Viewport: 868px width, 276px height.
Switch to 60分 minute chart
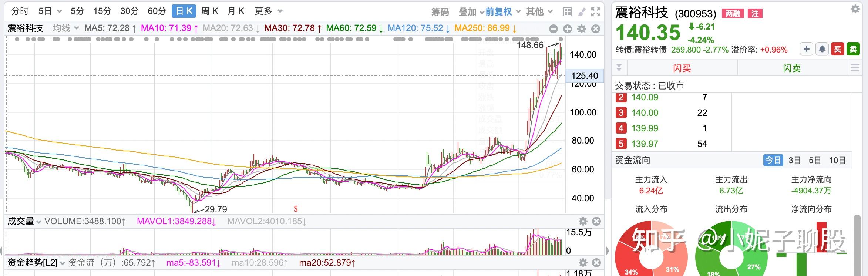[157, 11]
